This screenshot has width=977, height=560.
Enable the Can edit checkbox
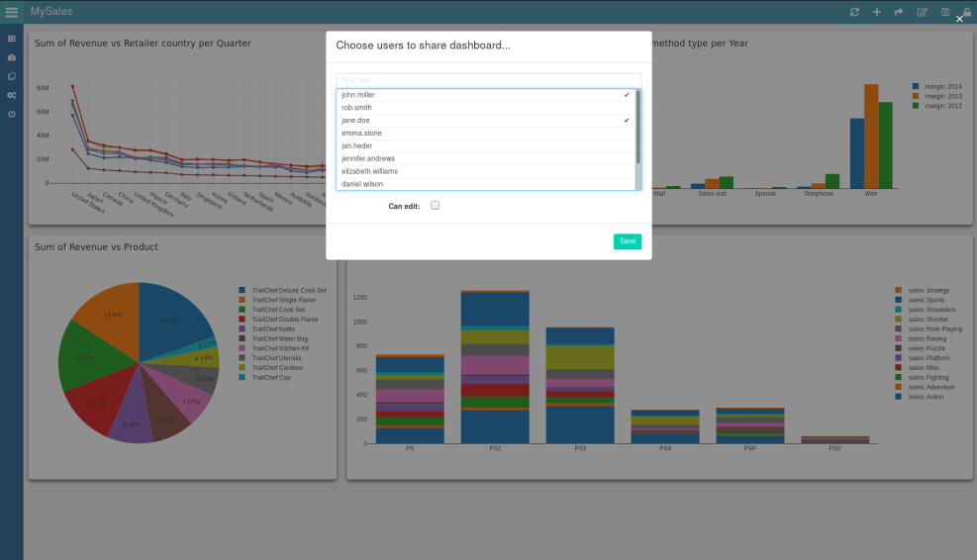tap(435, 206)
